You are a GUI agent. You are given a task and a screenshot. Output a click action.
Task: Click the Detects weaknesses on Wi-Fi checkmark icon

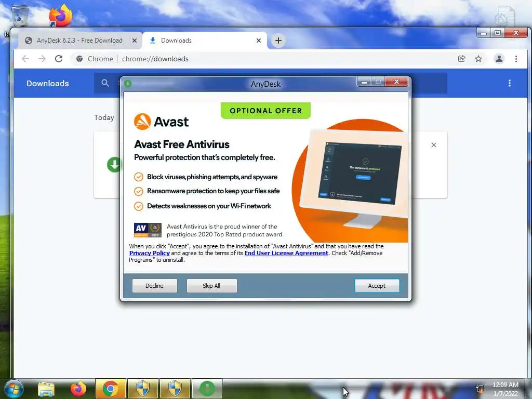point(138,206)
